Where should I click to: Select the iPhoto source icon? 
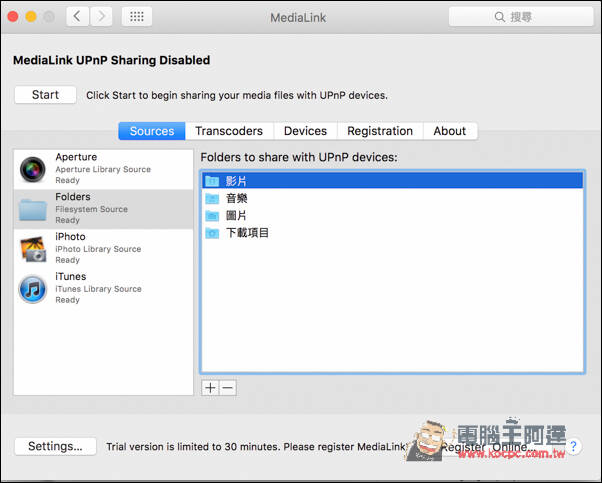[x=33, y=249]
